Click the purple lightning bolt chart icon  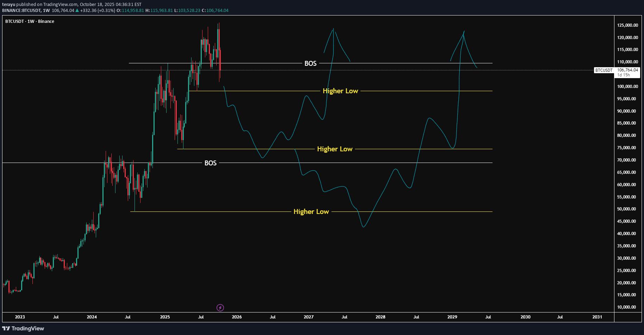(x=220, y=308)
